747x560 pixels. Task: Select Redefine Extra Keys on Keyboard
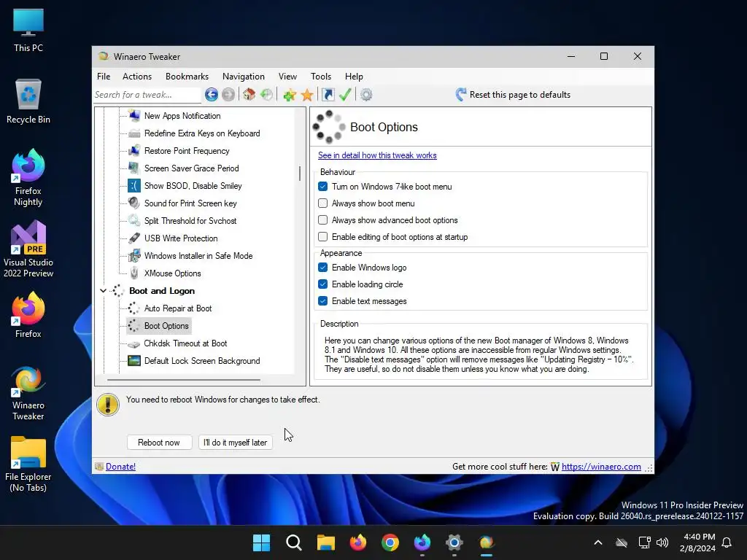202,133
